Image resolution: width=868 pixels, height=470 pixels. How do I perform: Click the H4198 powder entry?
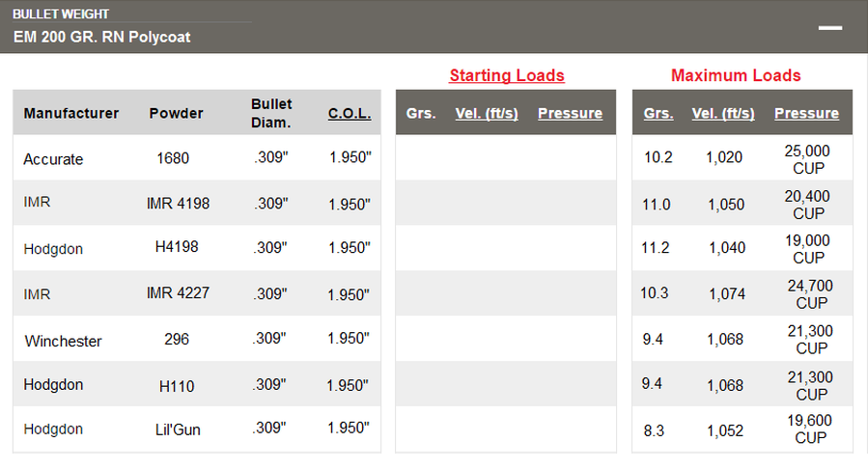coord(177,247)
